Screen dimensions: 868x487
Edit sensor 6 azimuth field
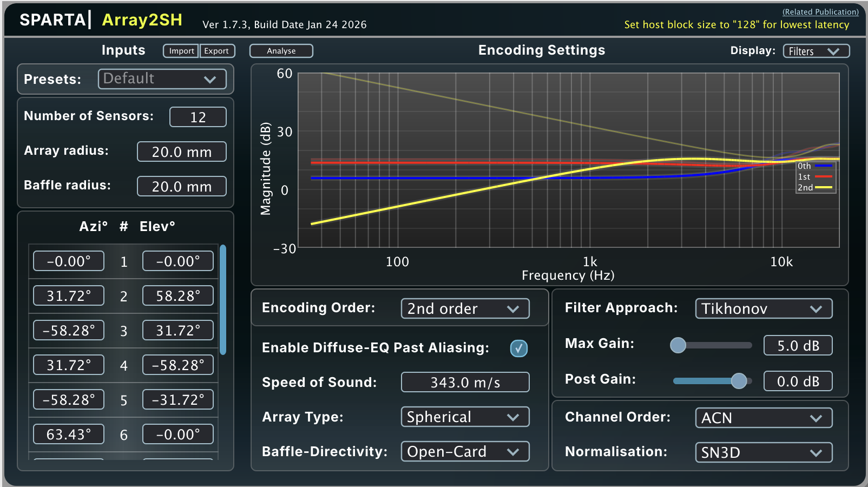(x=69, y=434)
